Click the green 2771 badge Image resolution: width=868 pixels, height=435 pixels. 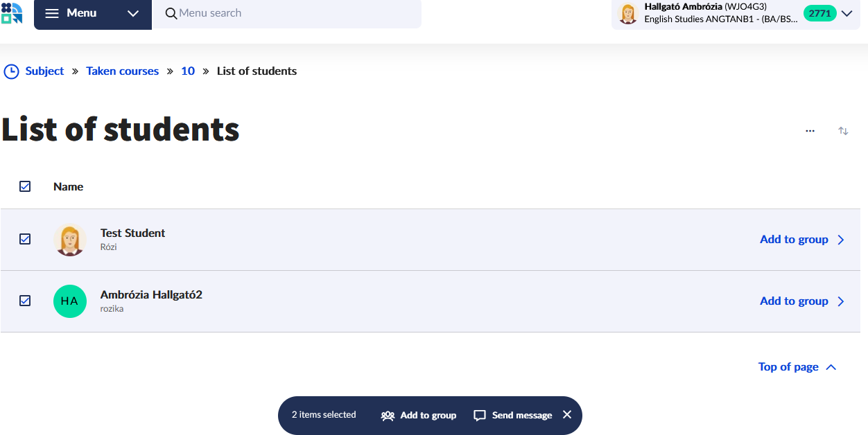point(819,13)
